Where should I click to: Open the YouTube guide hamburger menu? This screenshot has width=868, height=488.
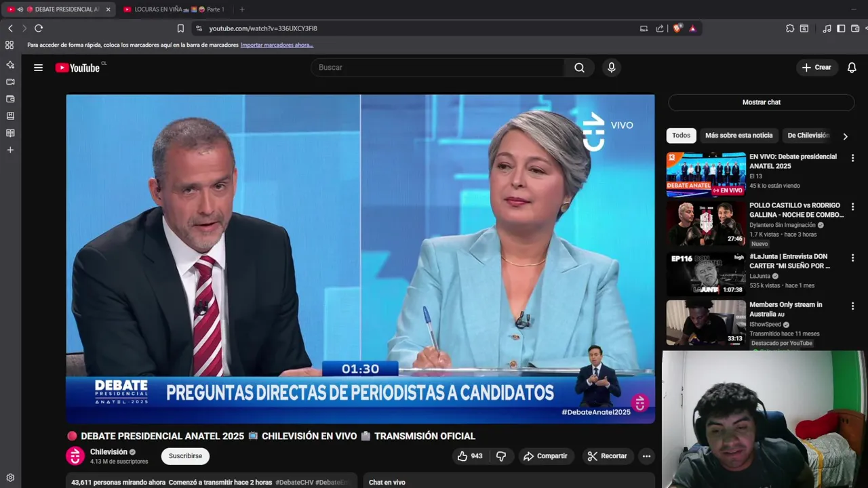point(38,68)
